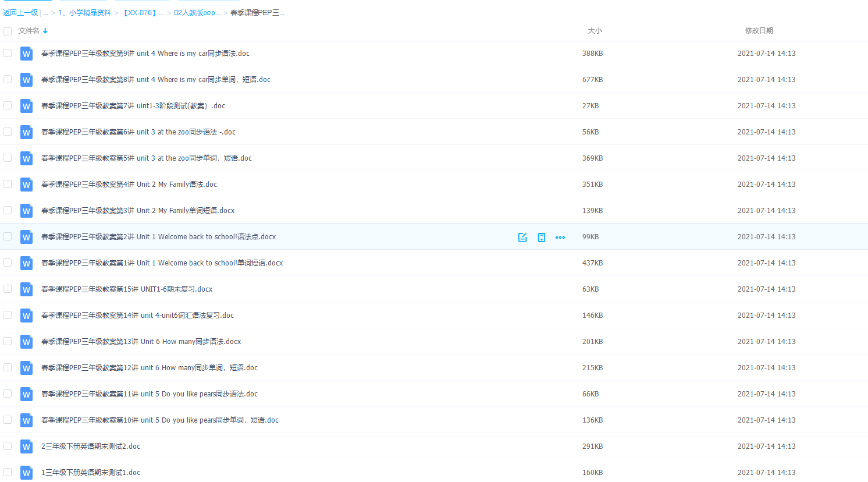
Task: Check the box for 第8讲 unit 4 同步单词 file
Action: pos(8,79)
